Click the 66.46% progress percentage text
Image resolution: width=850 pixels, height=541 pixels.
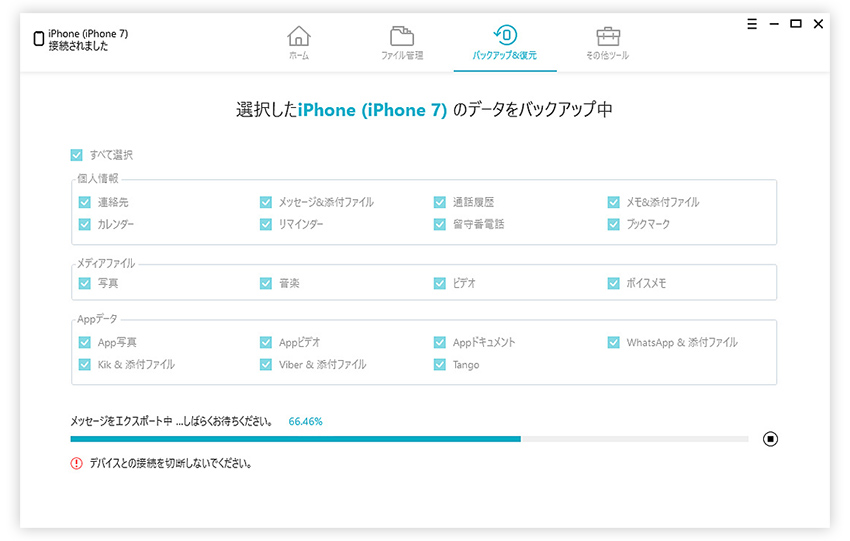point(305,421)
